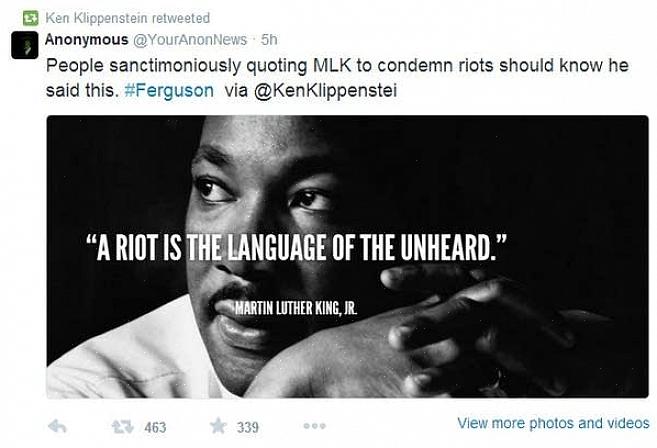
Task: Click the word retweeted in the header
Action: click(181, 18)
